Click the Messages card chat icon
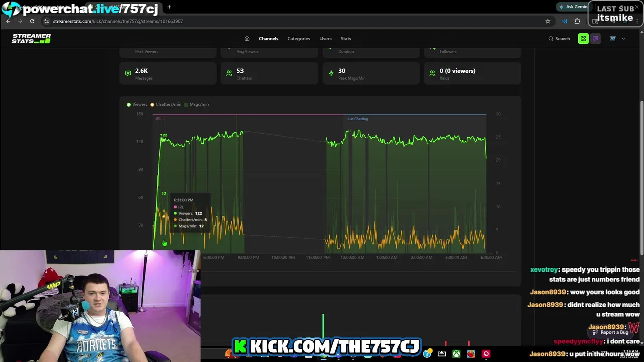 coord(128,73)
